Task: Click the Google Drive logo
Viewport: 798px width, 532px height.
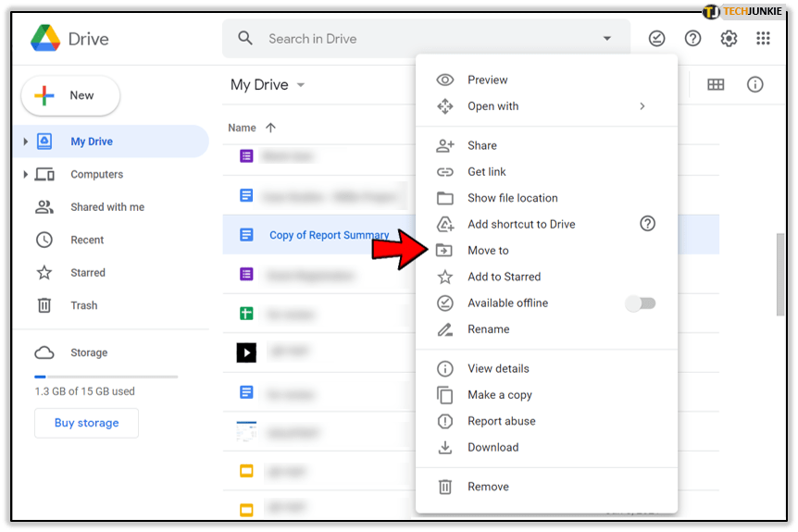Action: (45, 39)
